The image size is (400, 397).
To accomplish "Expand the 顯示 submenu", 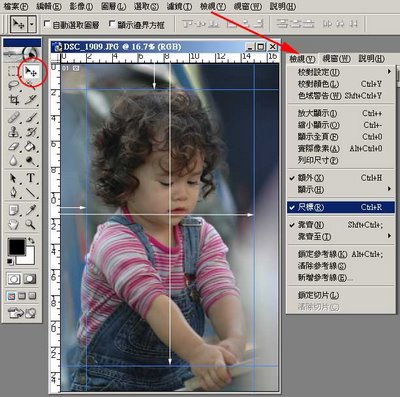I will click(341, 190).
